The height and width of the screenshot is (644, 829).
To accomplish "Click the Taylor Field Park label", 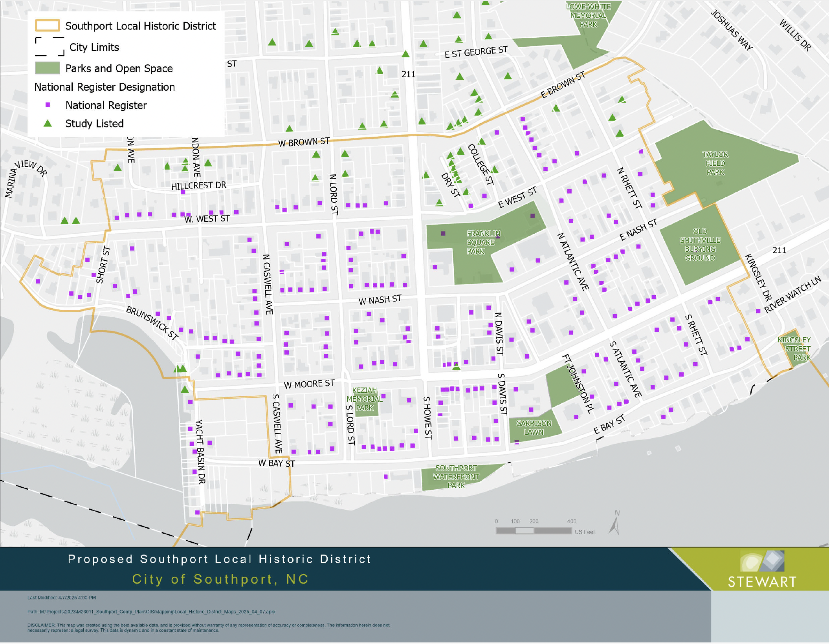I will point(715,163).
